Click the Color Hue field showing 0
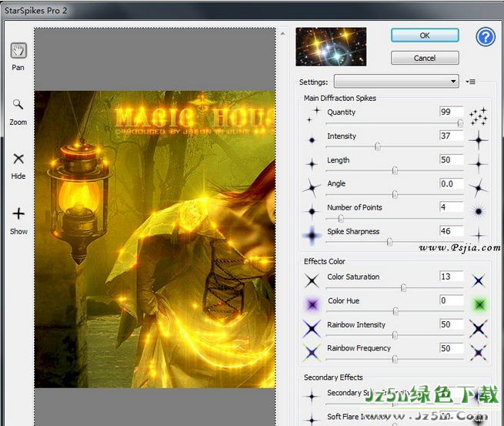This screenshot has width=504, height=426. (x=451, y=300)
